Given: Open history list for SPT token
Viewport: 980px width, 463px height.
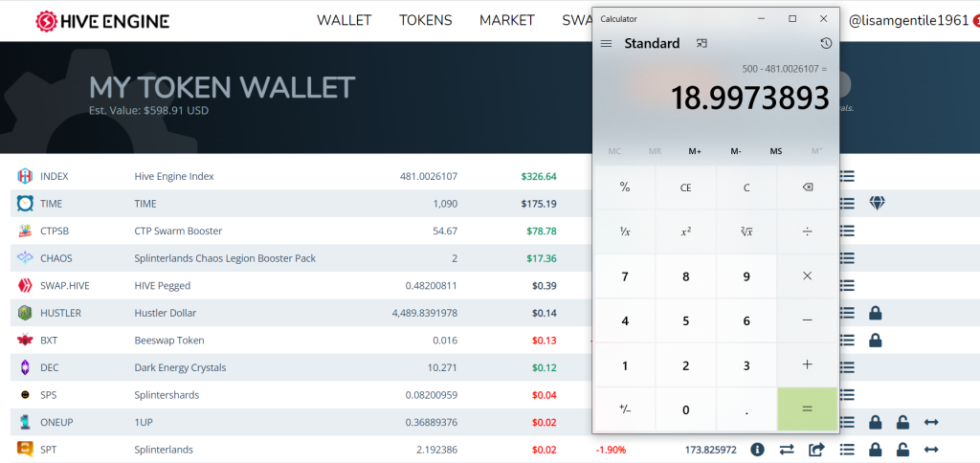Looking at the screenshot, I should [847, 450].
